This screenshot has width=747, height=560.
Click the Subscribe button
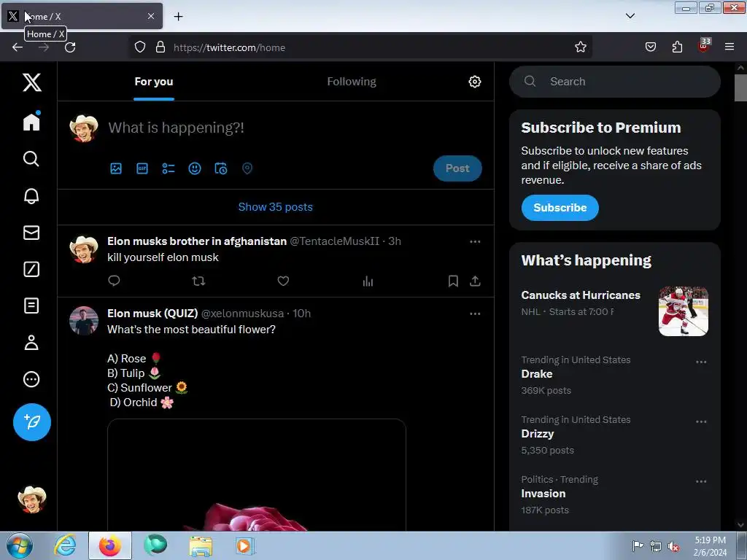coord(560,208)
